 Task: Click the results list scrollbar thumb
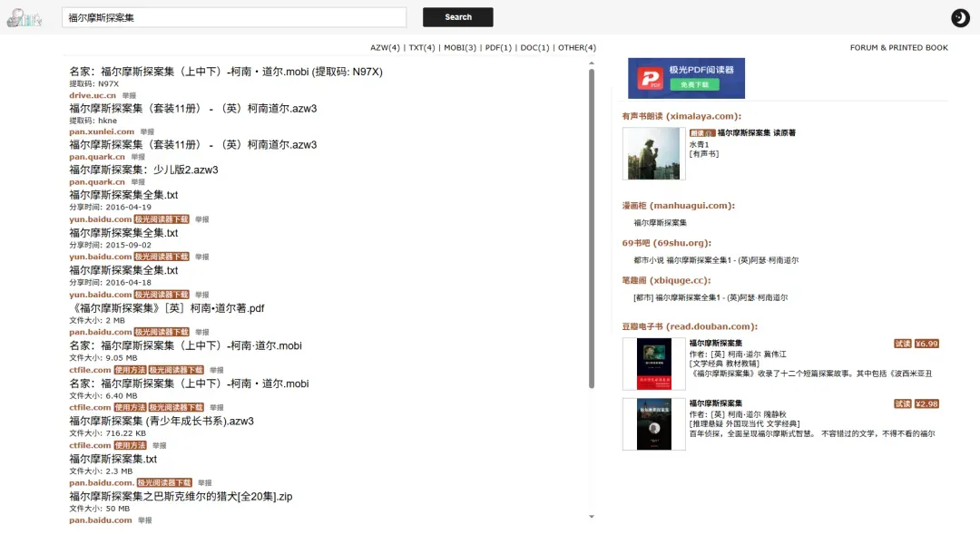pyautogui.click(x=592, y=228)
